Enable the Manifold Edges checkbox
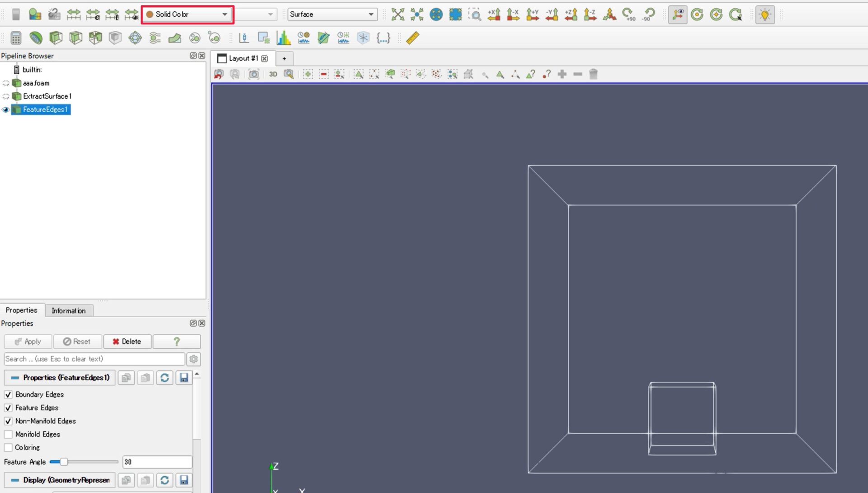Viewport: 868px width, 493px height. (8, 434)
